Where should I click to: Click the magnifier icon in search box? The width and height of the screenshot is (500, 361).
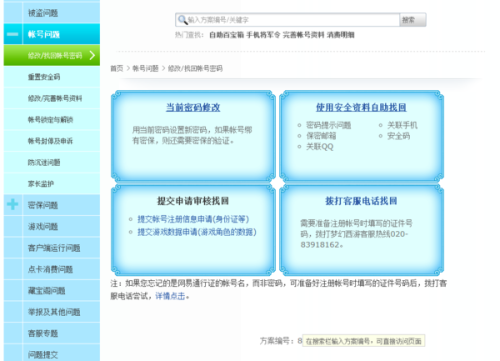coord(182,20)
